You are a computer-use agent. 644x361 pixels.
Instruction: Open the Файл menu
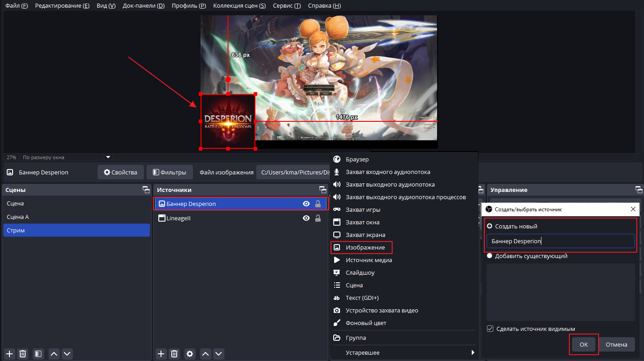coord(17,6)
